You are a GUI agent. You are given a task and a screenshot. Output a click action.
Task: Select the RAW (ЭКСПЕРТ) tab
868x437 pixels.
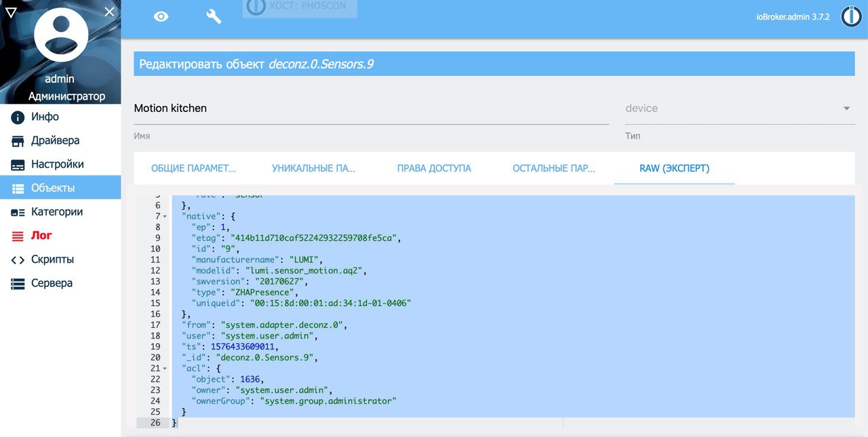point(674,168)
